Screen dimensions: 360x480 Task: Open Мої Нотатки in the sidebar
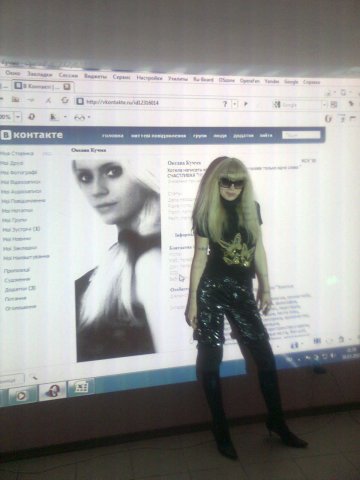[18, 211]
